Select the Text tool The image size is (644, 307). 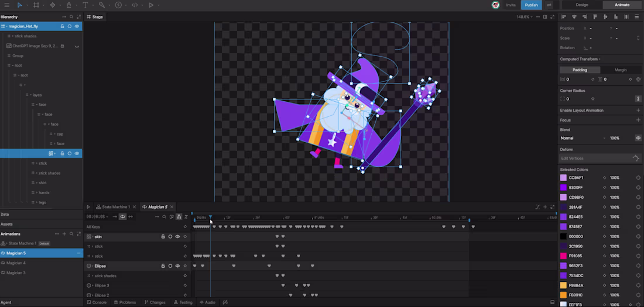tap(85, 5)
